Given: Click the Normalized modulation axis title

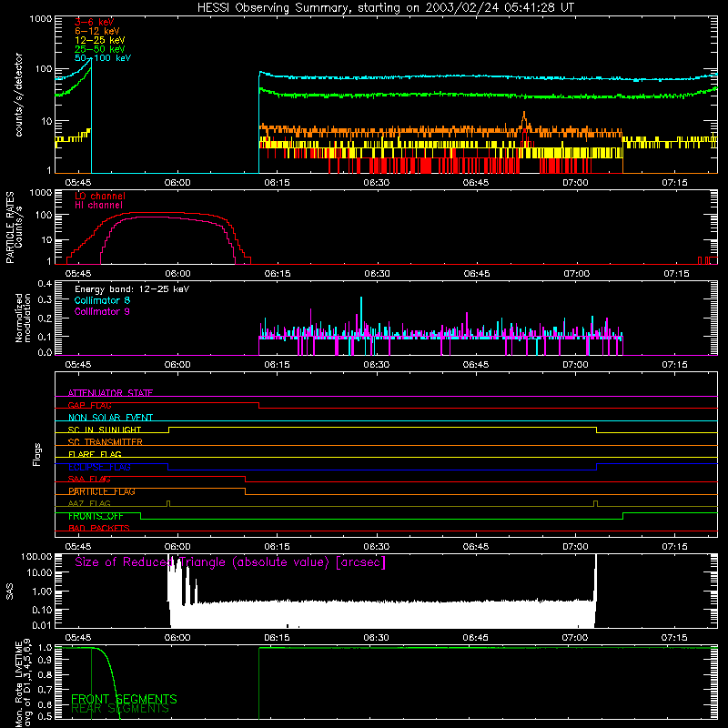Looking at the screenshot, I should click(x=23, y=318).
